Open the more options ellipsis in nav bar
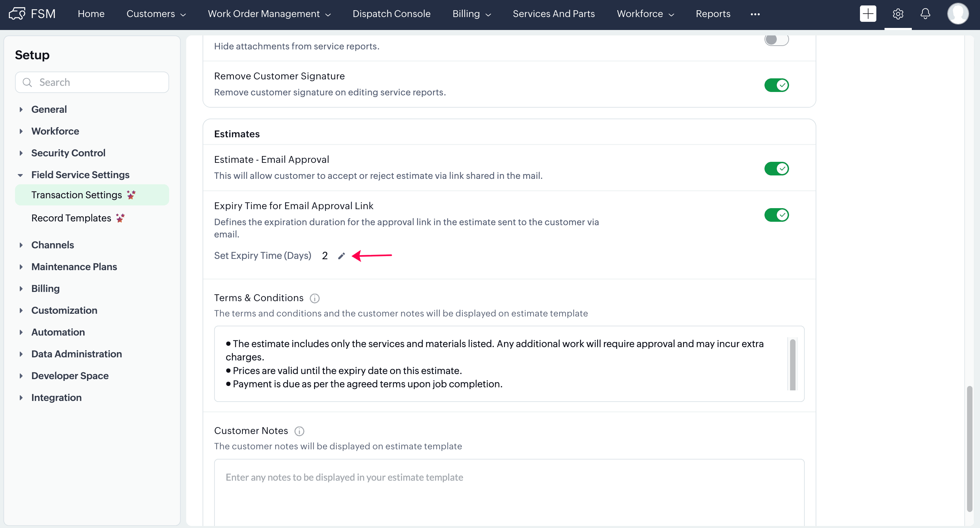Screen dimensions: 980x528 coord(755,14)
